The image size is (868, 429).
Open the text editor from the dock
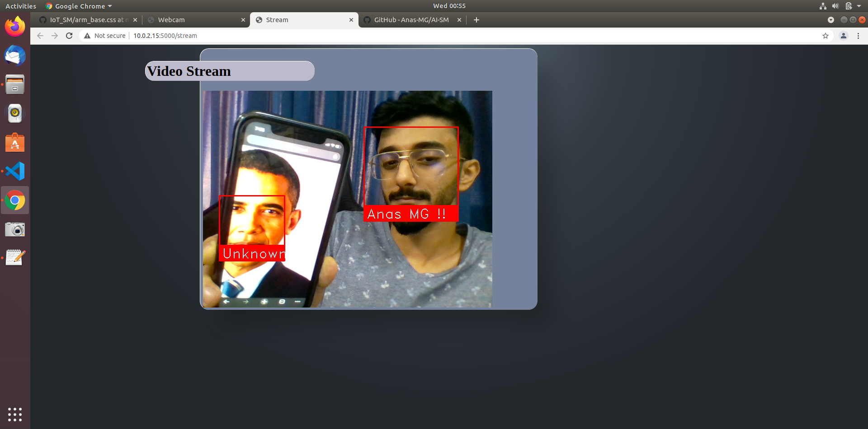click(15, 257)
